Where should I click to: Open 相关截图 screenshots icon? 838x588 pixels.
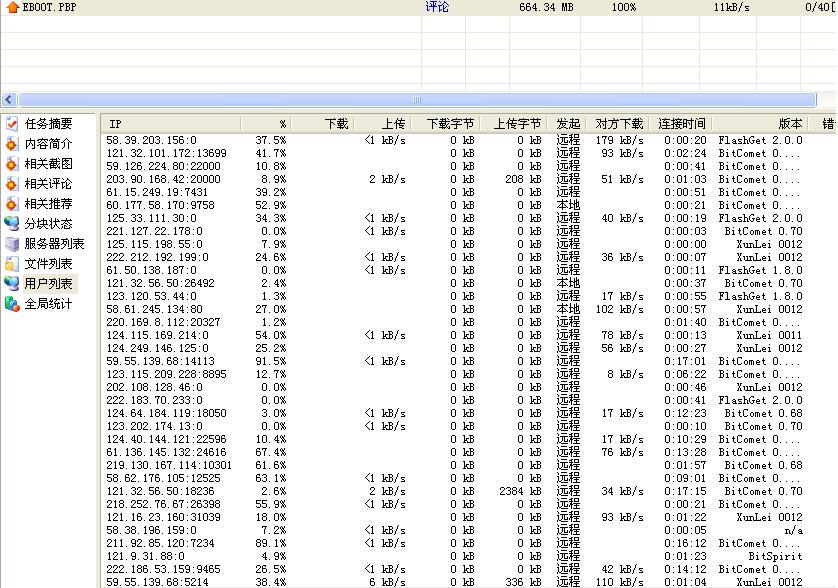12,164
